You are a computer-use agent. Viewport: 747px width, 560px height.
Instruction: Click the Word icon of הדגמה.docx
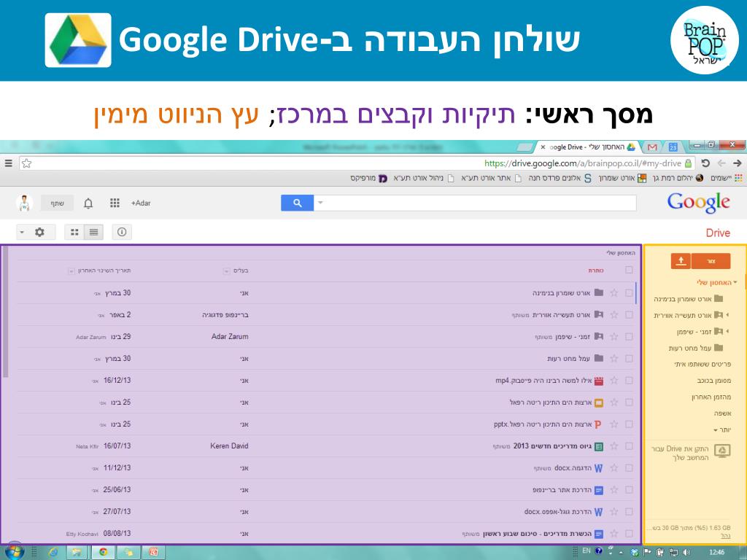click(x=599, y=468)
